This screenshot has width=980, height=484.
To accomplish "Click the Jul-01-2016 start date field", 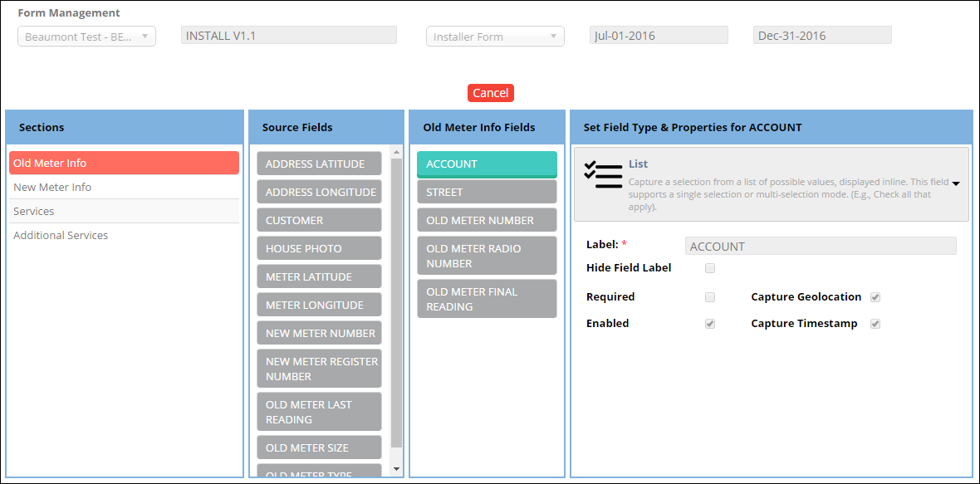I will coord(659,36).
